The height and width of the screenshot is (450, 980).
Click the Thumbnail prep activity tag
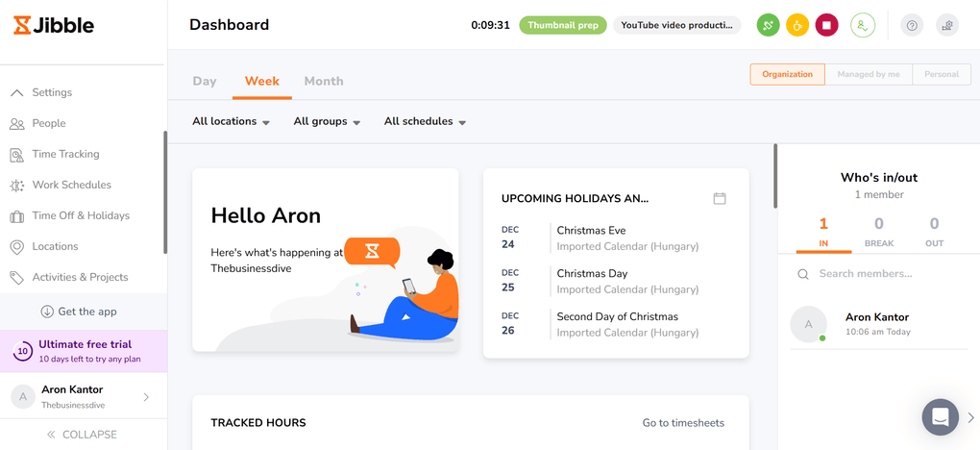point(563,25)
